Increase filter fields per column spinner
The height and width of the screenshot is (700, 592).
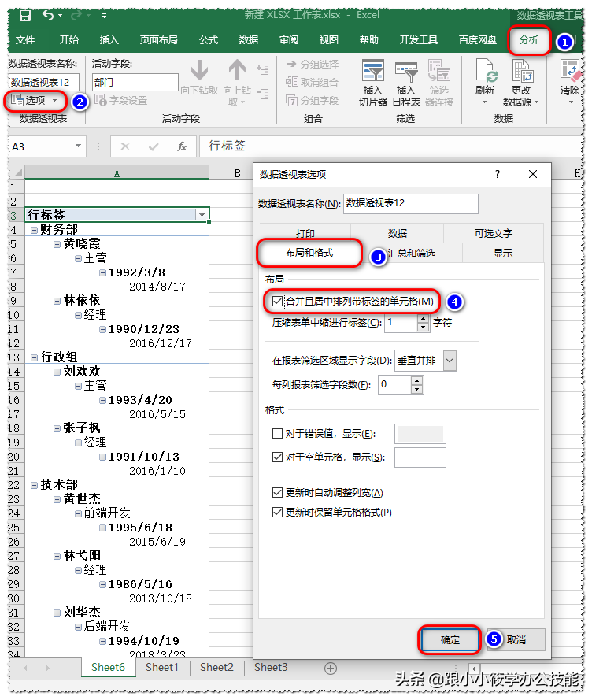[416, 380]
